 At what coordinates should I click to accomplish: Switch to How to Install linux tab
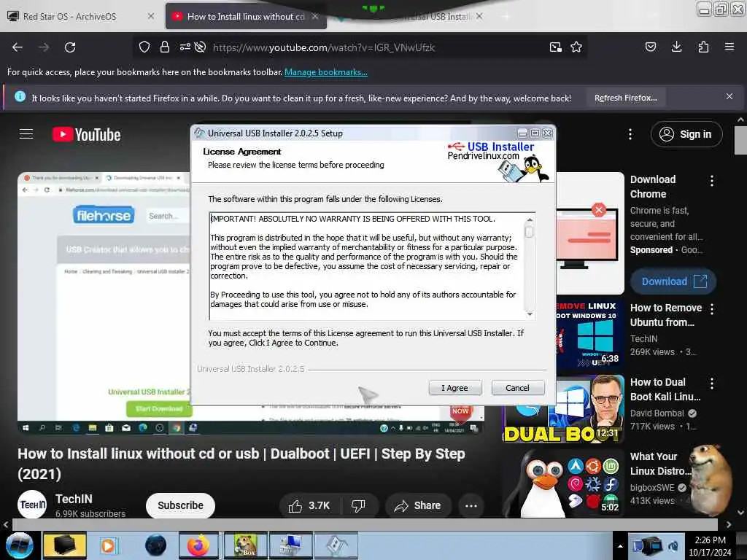[245, 17]
